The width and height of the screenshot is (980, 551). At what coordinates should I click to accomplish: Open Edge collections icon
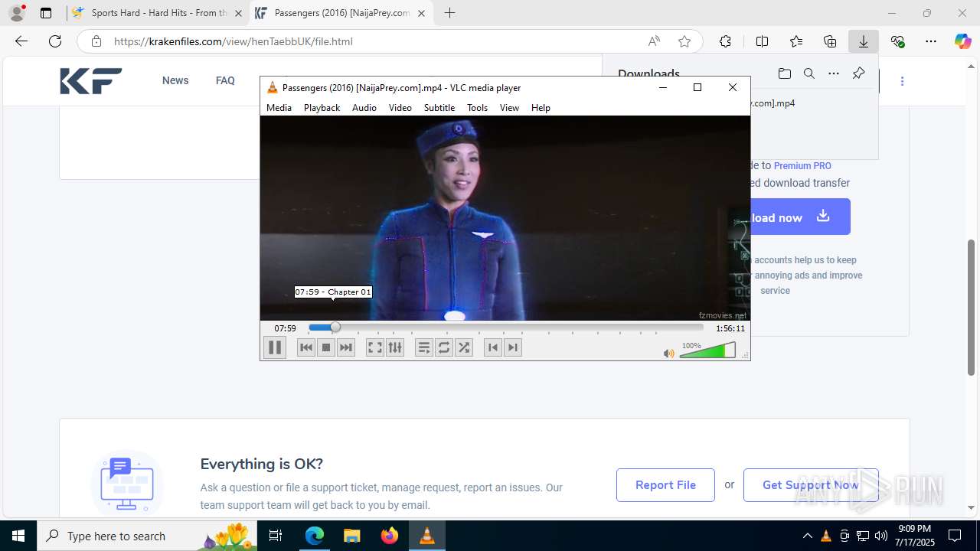[830, 41]
